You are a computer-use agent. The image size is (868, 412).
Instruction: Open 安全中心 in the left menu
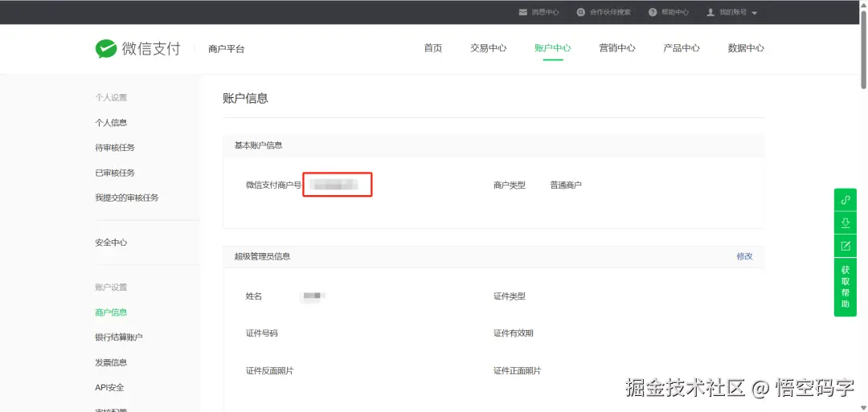tap(111, 243)
